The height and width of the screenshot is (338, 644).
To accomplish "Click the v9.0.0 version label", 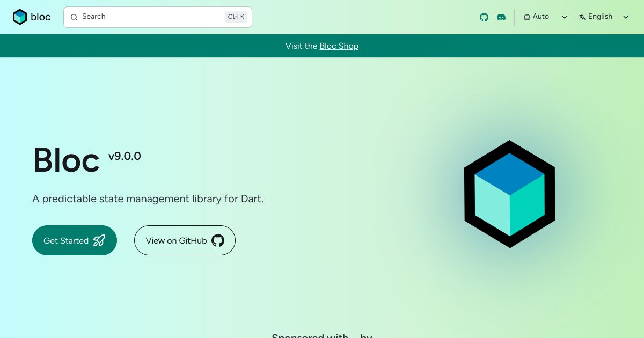I will click(125, 156).
